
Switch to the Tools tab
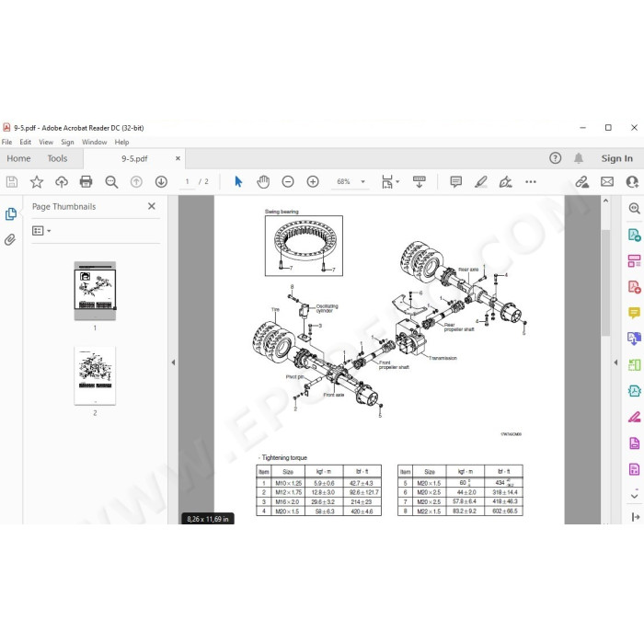tap(57, 158)
